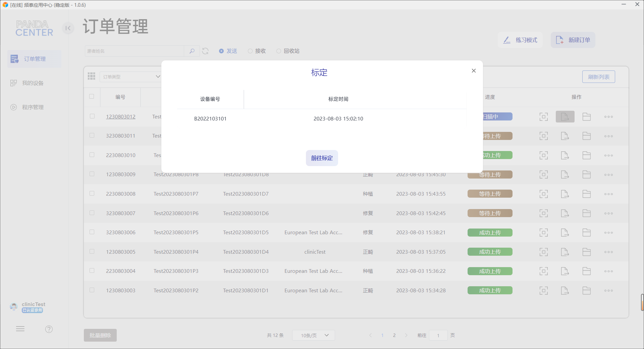This screenshot has height=349, width=644.
Task: Open the 10条/页 page size dropdown
Action: point(314,335)
